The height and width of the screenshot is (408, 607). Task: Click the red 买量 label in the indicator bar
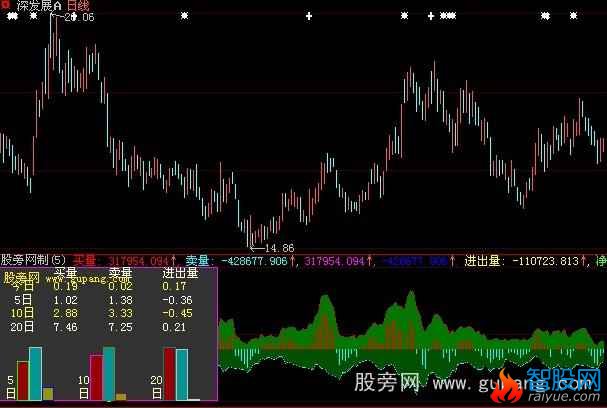pos(84,260)
